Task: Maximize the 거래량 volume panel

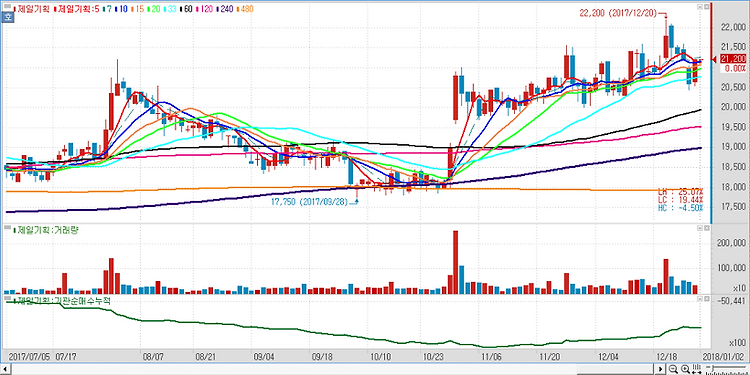Action: pos(700,229)
